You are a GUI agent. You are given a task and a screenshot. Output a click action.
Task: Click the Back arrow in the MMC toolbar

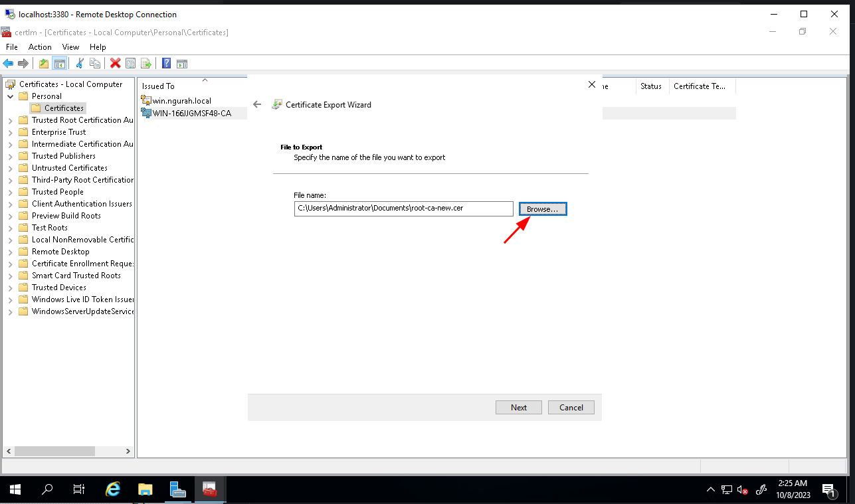click(x=8, y=63)
